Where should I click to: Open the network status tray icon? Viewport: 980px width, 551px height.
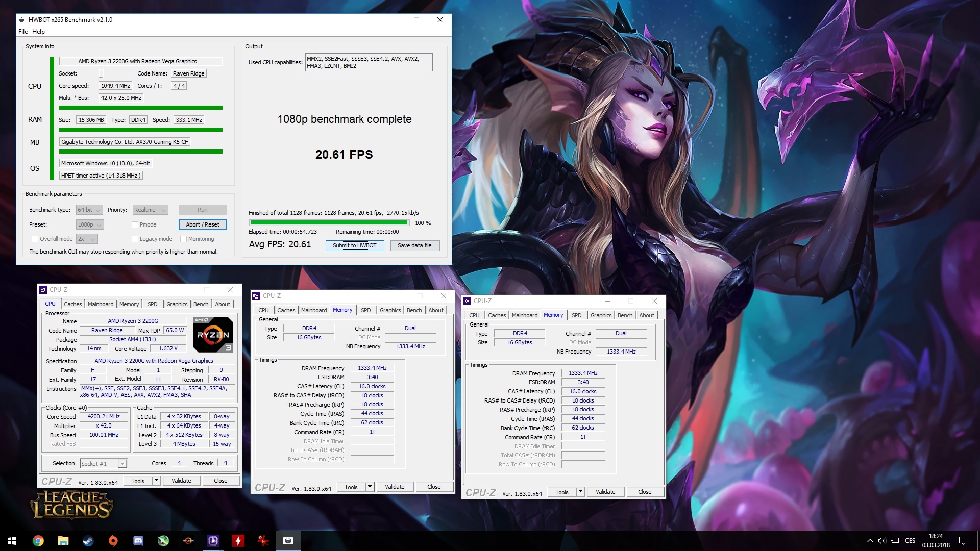(x=895, y=541)
